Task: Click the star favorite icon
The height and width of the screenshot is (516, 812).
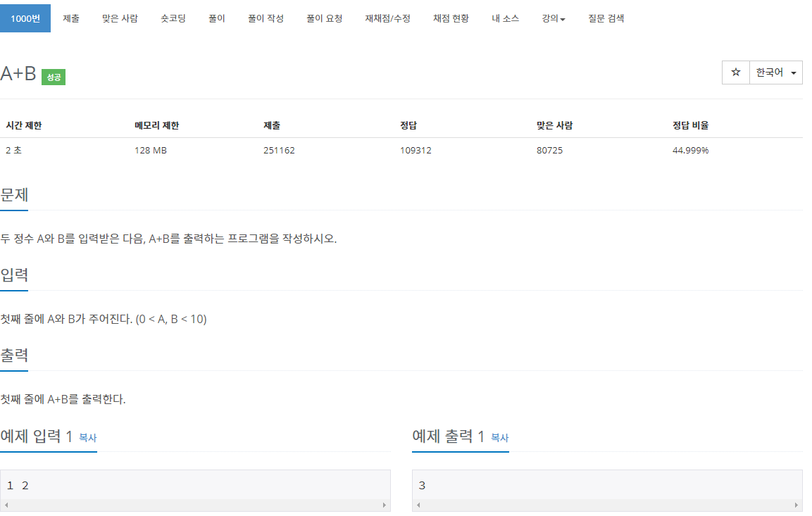Action: (735, 73)
